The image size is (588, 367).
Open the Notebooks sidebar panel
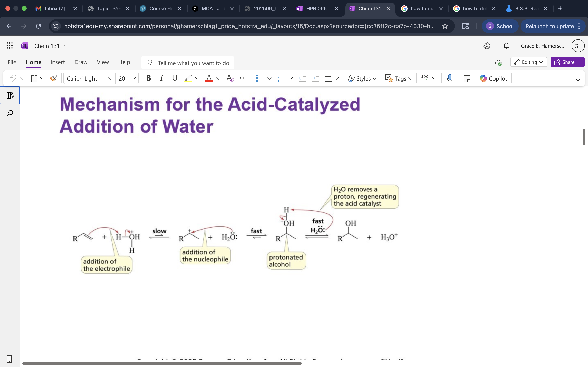[10, 95]
